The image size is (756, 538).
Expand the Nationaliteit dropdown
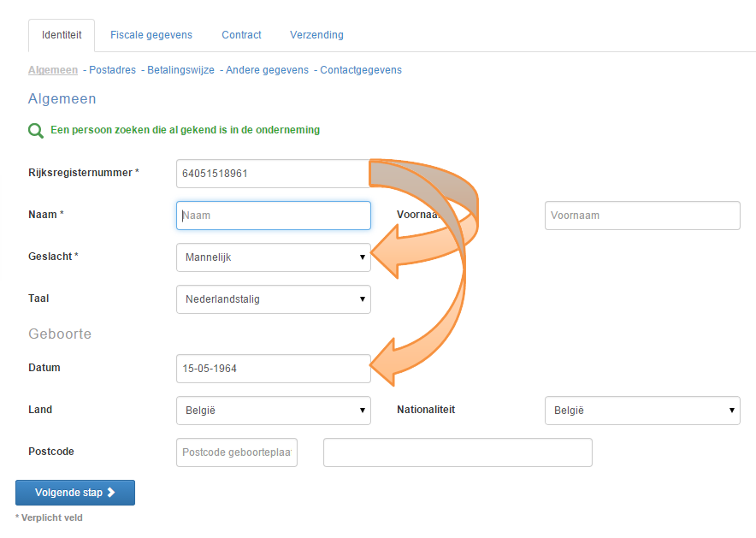click(x=642, y=411)
